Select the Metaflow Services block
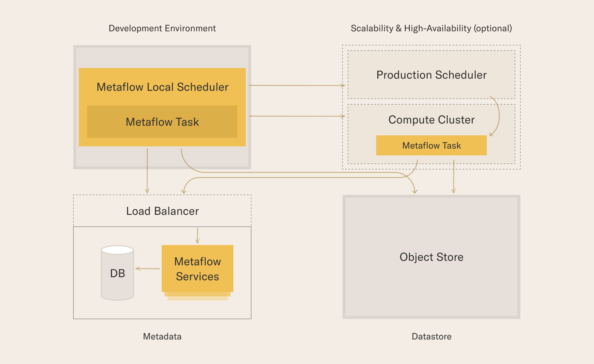This screenshot has width=594, height=364. point(198,269)
